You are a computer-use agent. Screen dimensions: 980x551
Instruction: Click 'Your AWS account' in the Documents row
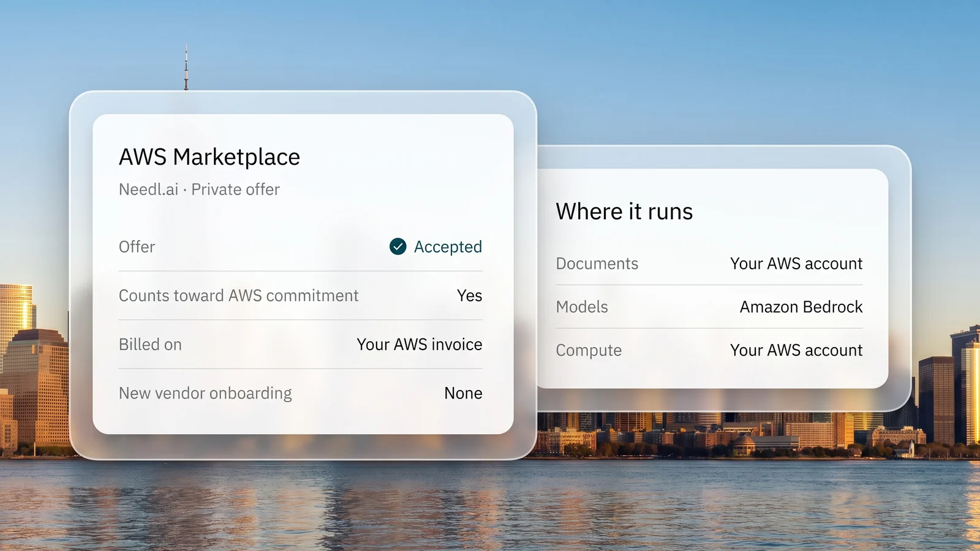[x=796, y=264]
